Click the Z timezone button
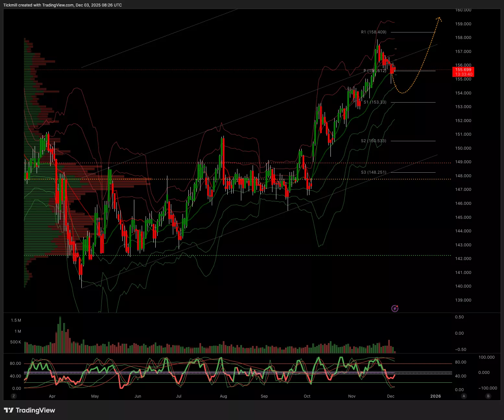The height and width of the screenshot is (420, 504). point(14,396)
